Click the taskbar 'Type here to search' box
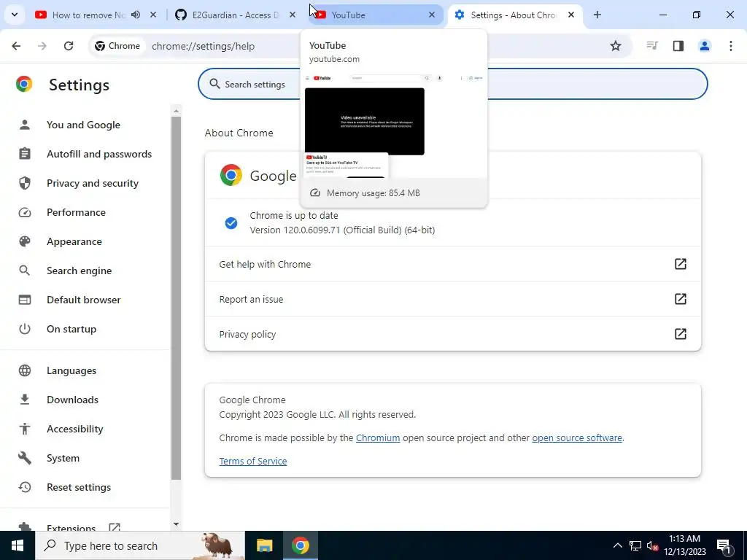The height and width of the screenshot is (560, 747). (140, 545)
